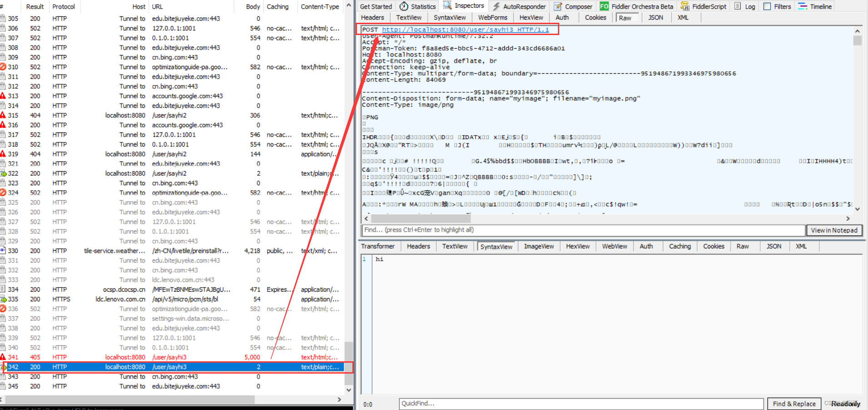The width and height of the screenshot is (868, 410).
Task: Click the QuickFind input field
Action: (x=582, y=404)
